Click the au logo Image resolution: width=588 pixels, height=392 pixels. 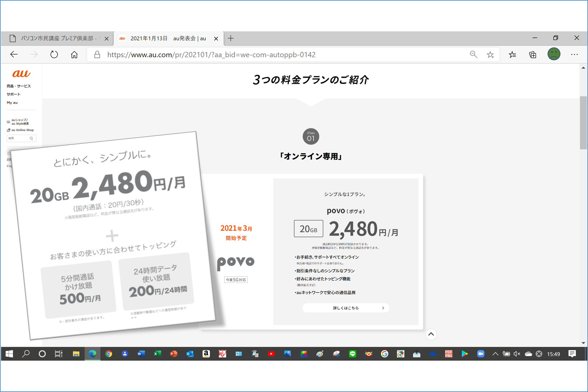21,74
